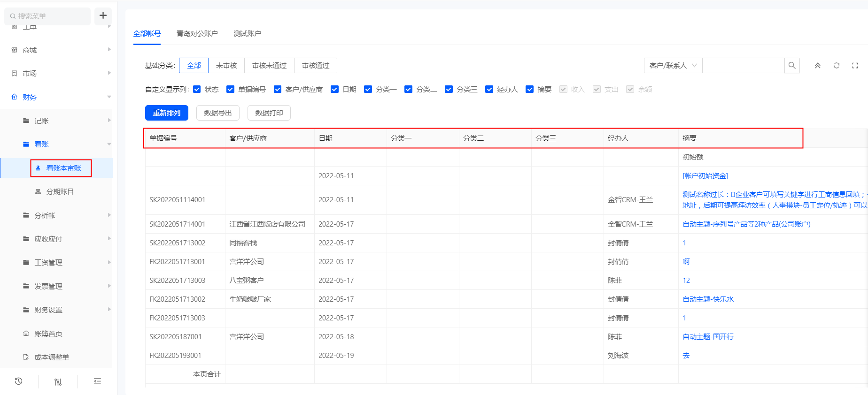The height and width of the screenshot is (395, 868).
Task: Click the sliders settings icon in sidebar footer
Action: 58,382
